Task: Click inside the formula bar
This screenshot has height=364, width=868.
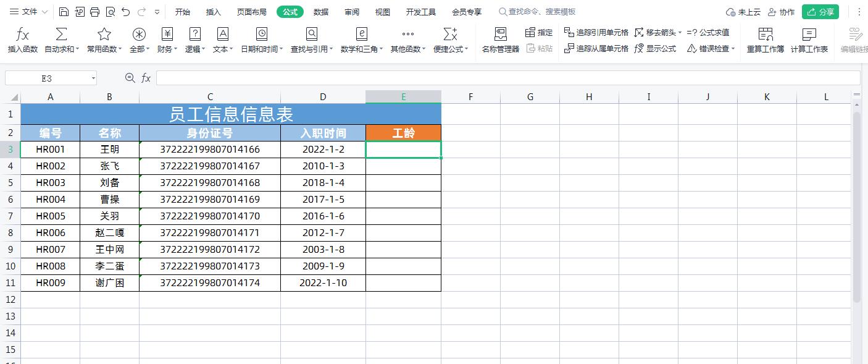Action: tap(432, 78)
